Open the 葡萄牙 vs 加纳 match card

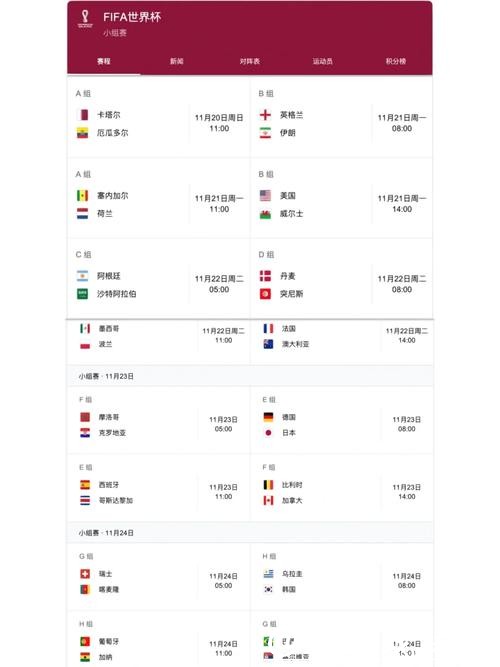pos(159,639)
